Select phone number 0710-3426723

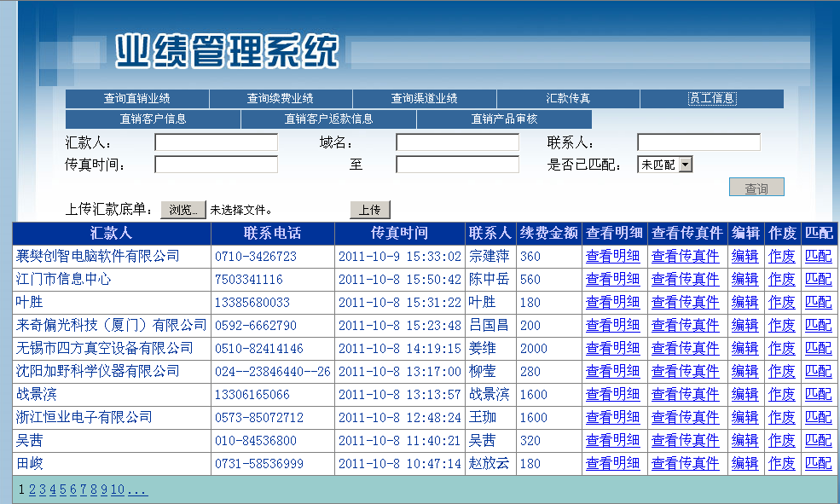click(x=256, y=257)
